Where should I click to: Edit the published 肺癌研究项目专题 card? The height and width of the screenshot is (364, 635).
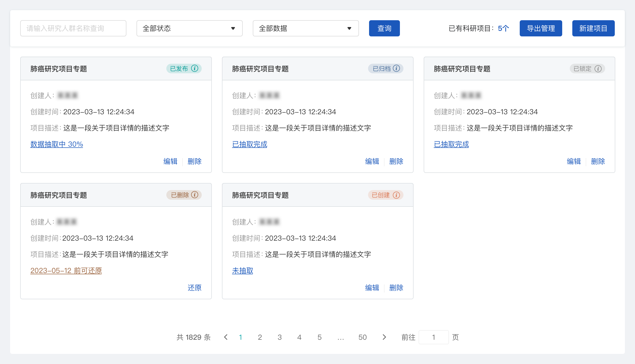coord(170,161)
